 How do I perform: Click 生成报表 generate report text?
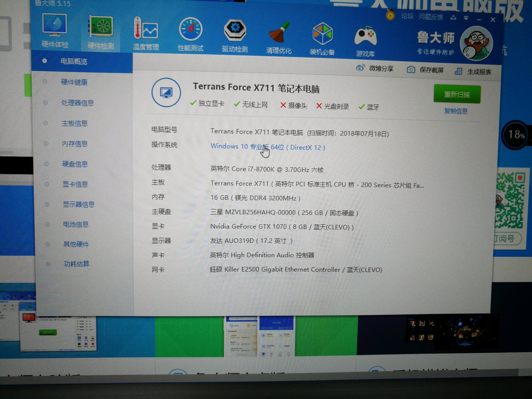pyautogui.click(x=479, y=72)
